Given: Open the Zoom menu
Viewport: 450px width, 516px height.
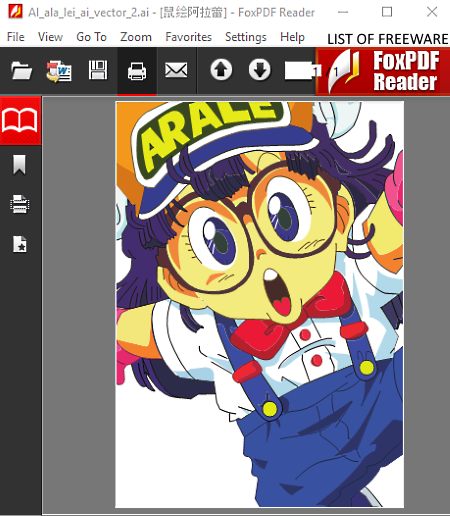Looking at the screenshot, I should click(x=136, y=37).
